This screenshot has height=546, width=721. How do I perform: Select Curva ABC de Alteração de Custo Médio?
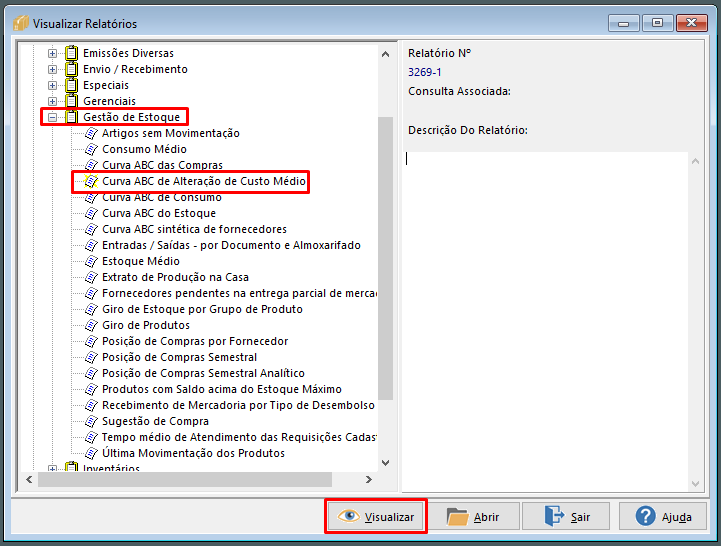click(x=204, y=181)
